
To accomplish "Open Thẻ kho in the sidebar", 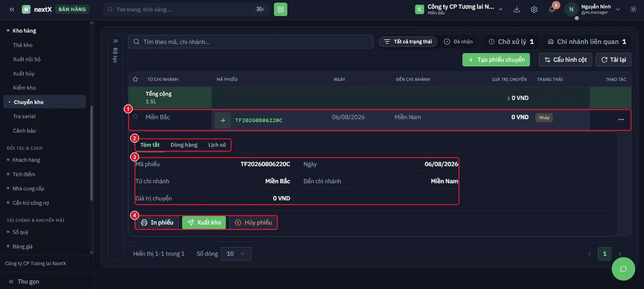I will pyautogui.click(x=23, y=45).
